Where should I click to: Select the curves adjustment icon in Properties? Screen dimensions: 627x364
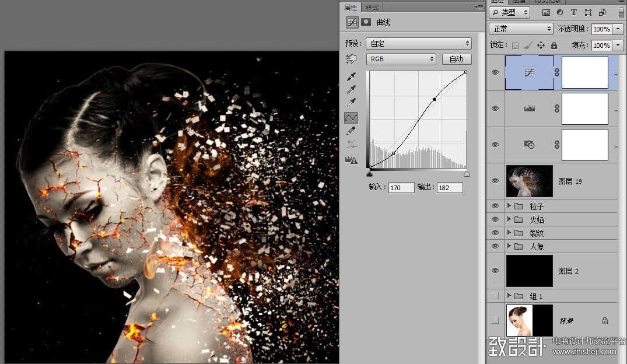[x=352, y=22]
